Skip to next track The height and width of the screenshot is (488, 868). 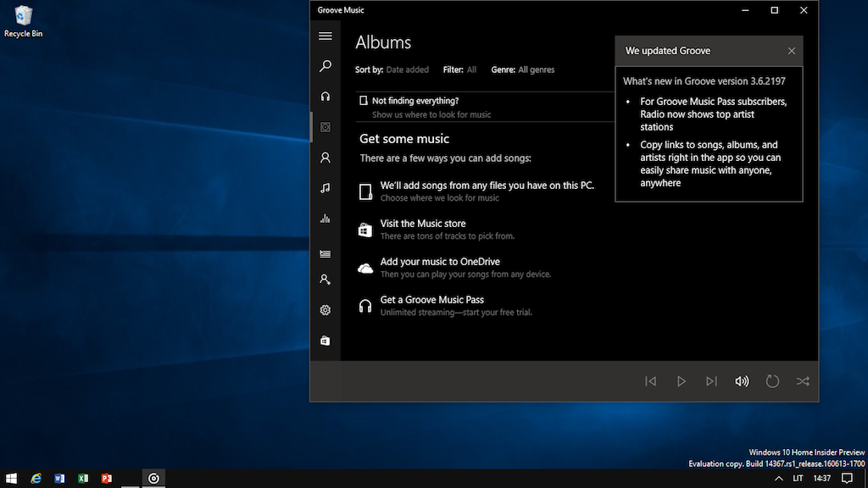point(711,381)
